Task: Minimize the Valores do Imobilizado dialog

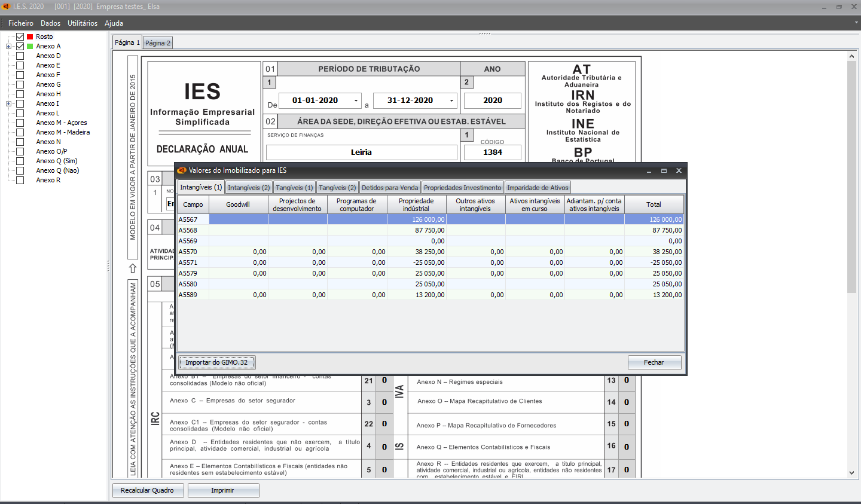Action: coord(649,170)
